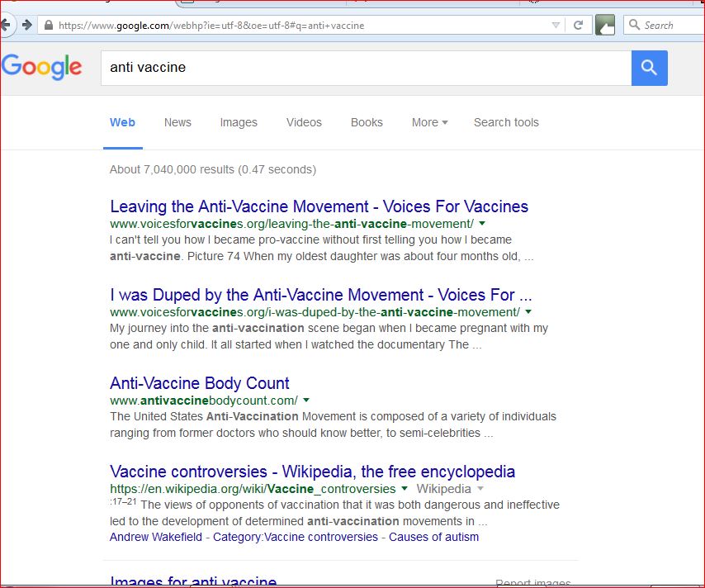Click the 'anti vaccine' Google search box
Image resolution: width=705 pixels, height=588 pixels.
pos(366,68)
